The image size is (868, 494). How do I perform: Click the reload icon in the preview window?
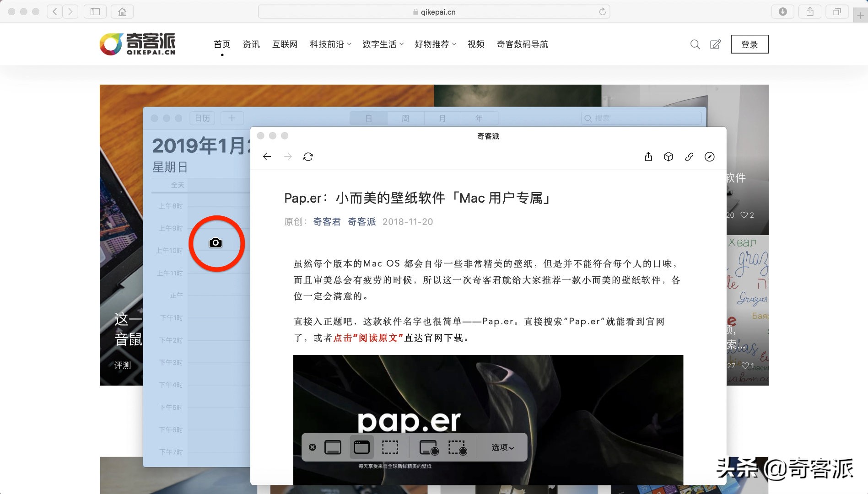308,156
